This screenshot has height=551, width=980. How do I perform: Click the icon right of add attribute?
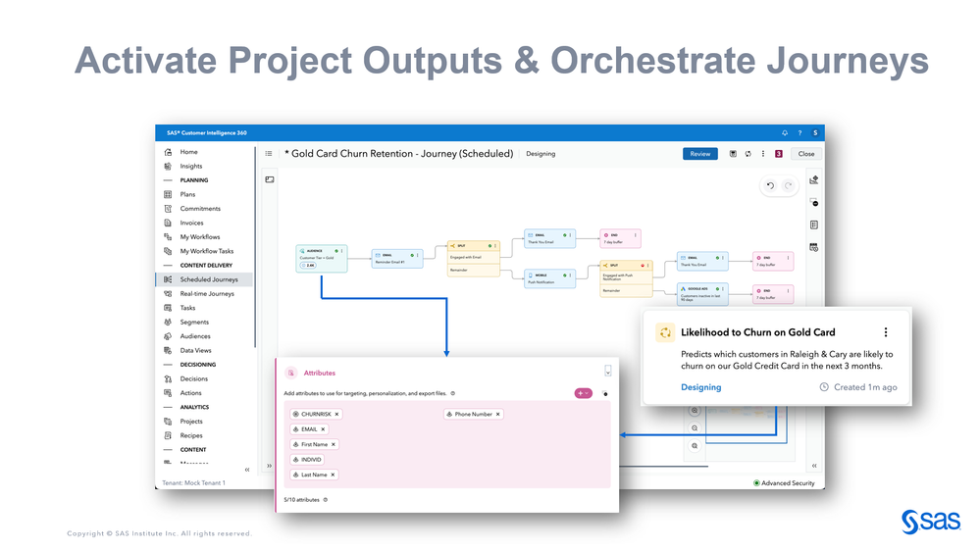tap(604, 393)
